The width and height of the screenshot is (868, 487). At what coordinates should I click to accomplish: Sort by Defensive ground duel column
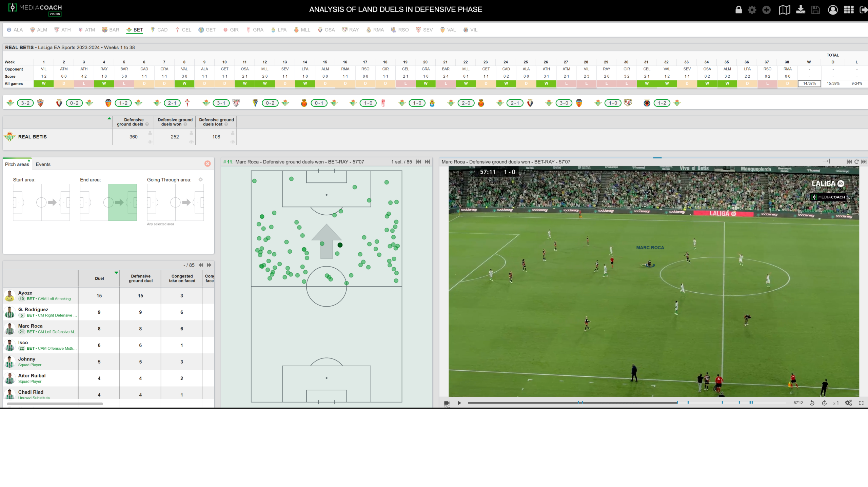coord(140,278)
